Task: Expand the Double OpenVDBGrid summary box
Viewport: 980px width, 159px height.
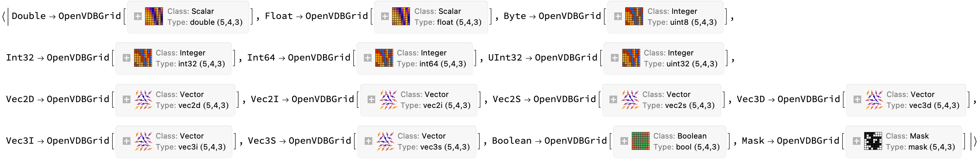Action: tap(138, 16)
